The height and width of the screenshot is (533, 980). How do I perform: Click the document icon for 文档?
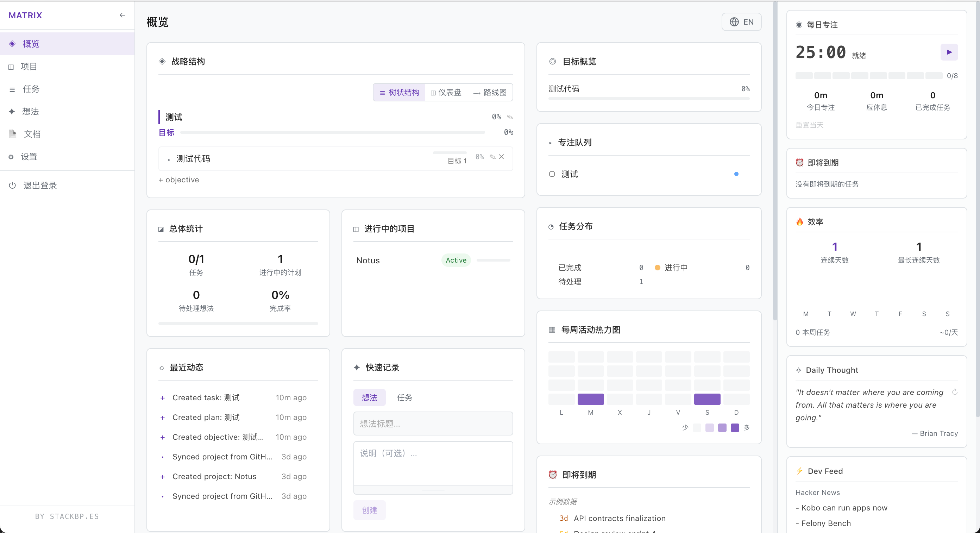[13, 133]
